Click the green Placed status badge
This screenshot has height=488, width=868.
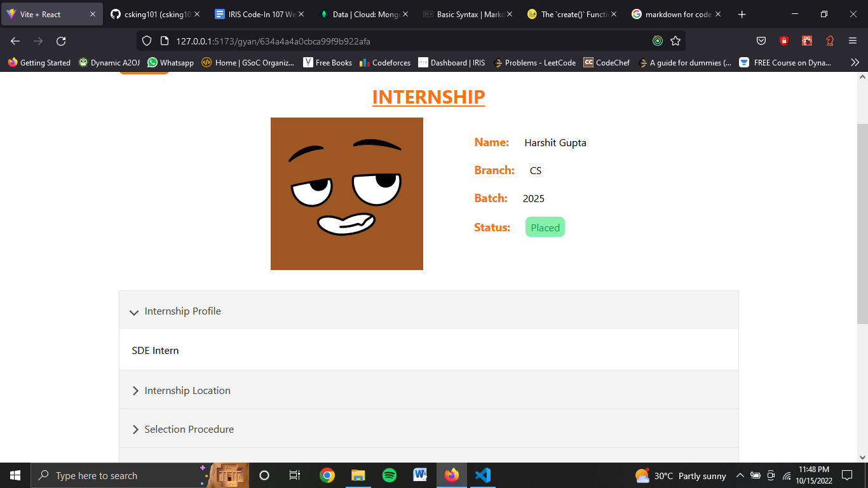point(545,227)
